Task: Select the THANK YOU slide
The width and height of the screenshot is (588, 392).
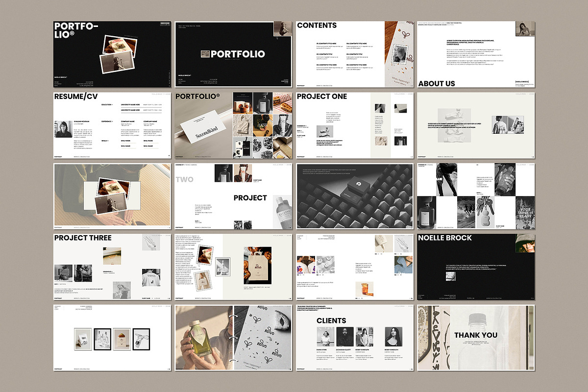Action: (476, 338)
